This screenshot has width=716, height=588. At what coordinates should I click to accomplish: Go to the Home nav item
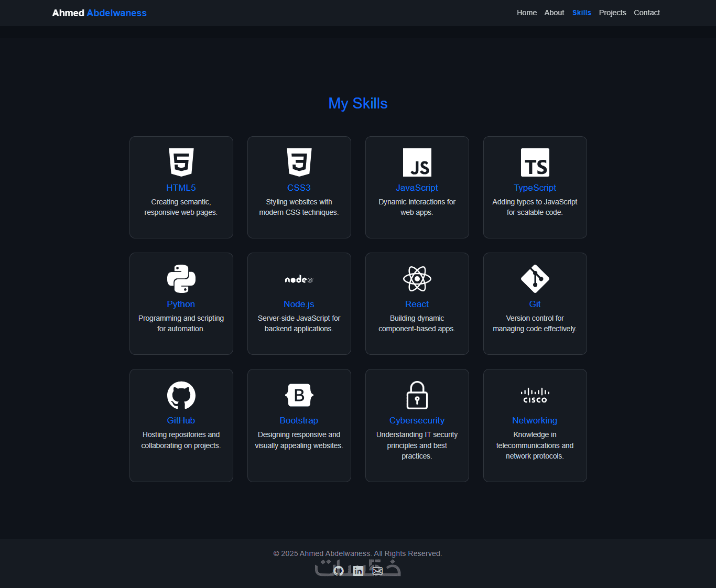tap(527, 13)
